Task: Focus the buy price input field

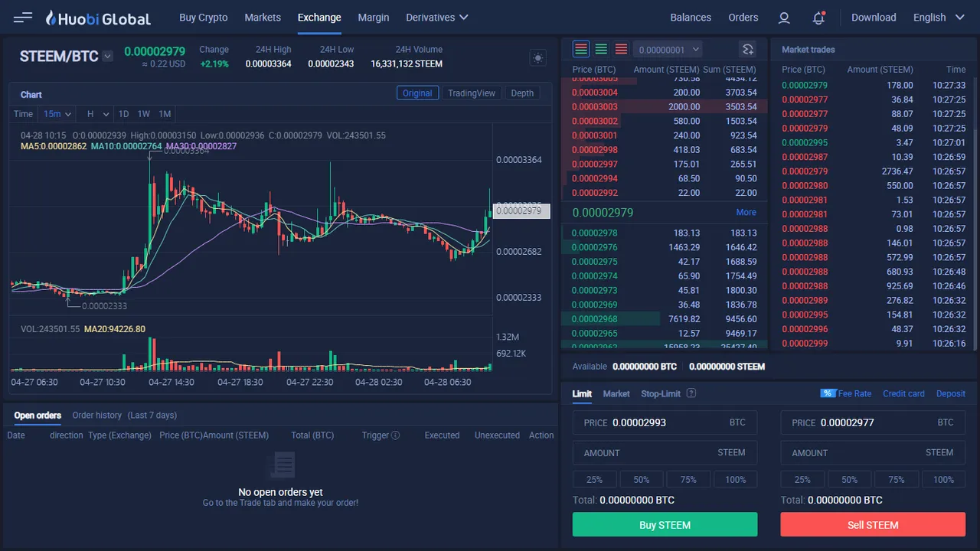Action: [x=665, y=422]
